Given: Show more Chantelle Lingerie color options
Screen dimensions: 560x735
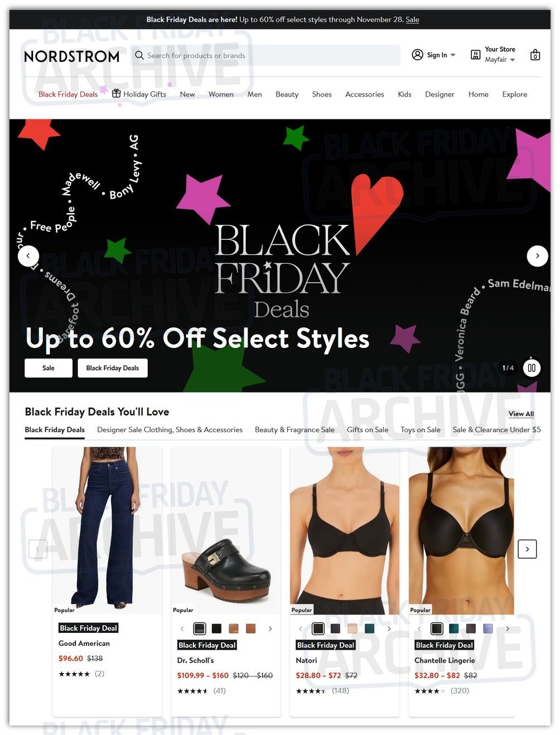Looking at the screenshot, I should coord(508,628).
